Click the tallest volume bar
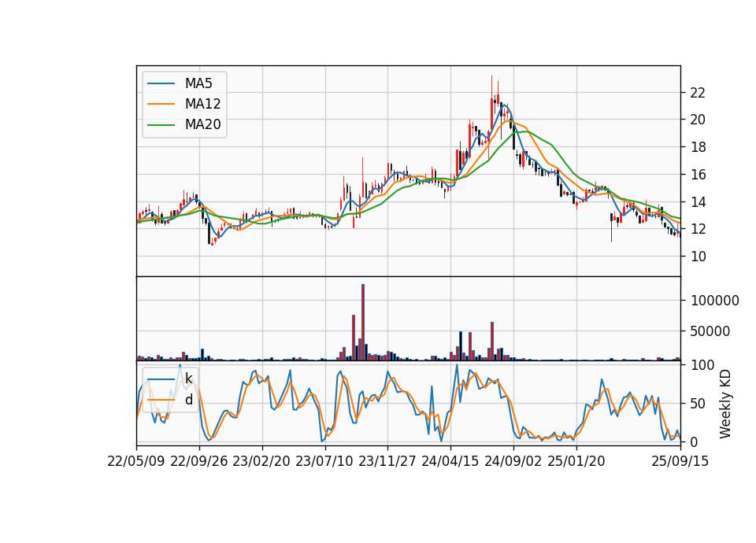Screen dimensions: 756x543 [362, 323]
